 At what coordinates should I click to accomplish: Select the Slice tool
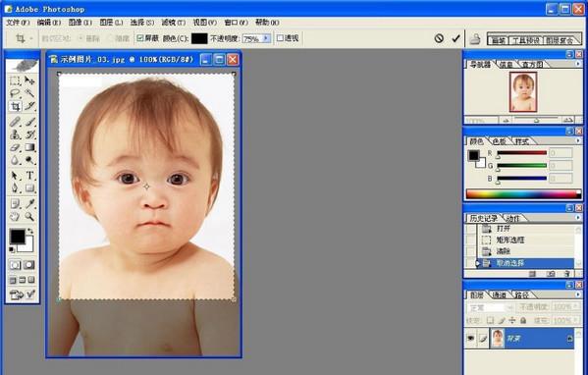pyautogui.click(x=29, y=106)
